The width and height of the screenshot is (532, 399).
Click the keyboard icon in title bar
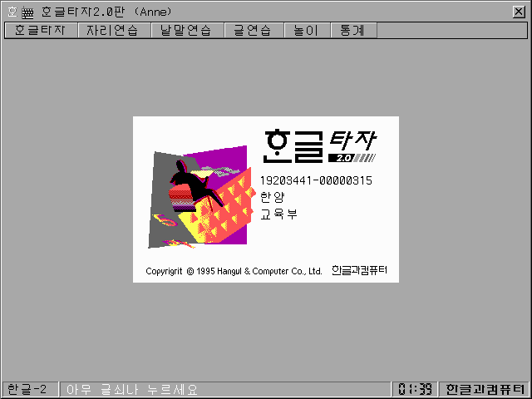click(27, 12)
